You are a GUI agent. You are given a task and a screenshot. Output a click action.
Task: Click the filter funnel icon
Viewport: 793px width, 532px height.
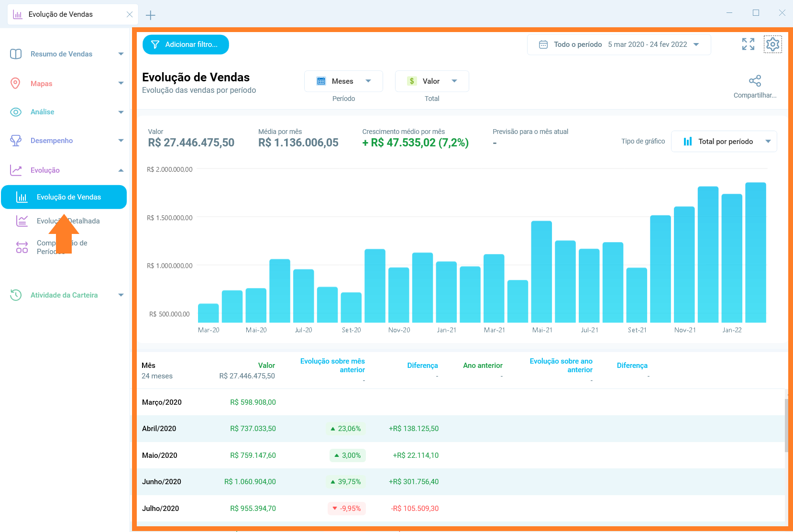155,44
